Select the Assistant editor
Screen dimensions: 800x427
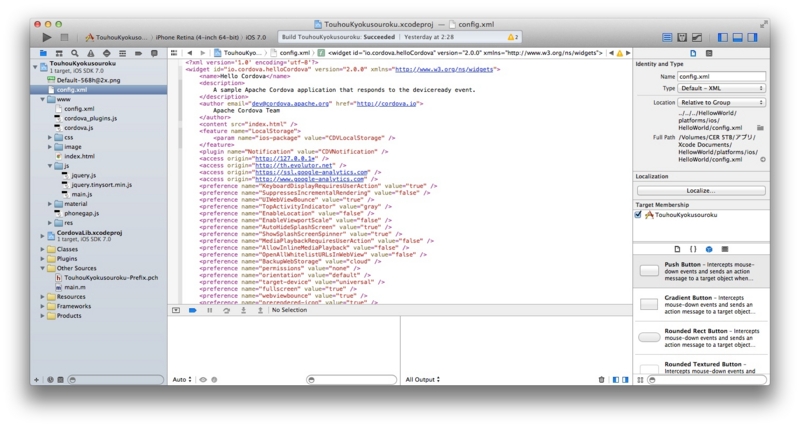point(682,37)
